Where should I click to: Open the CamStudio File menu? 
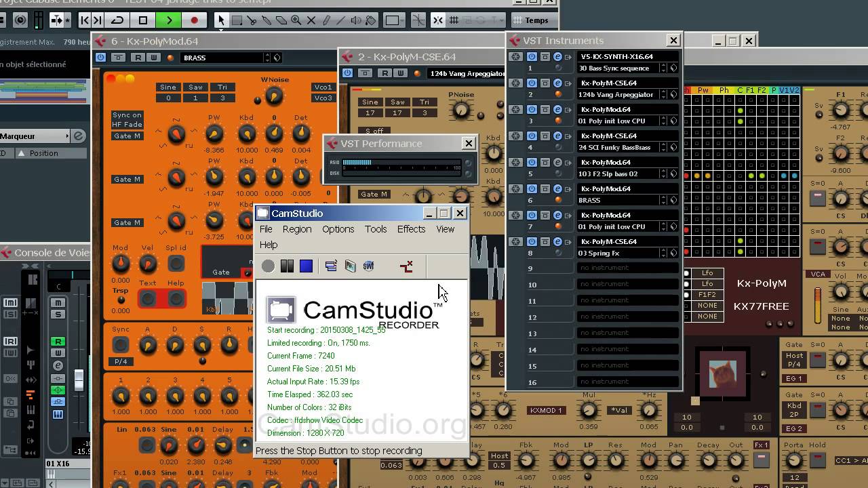coord(266,229)
